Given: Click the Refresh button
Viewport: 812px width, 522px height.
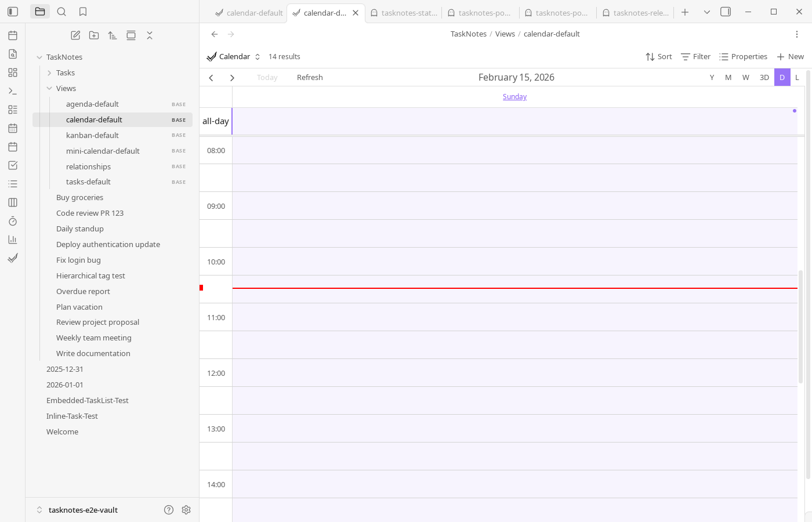Looking at the screenshot, I should (x=310, y=77).
